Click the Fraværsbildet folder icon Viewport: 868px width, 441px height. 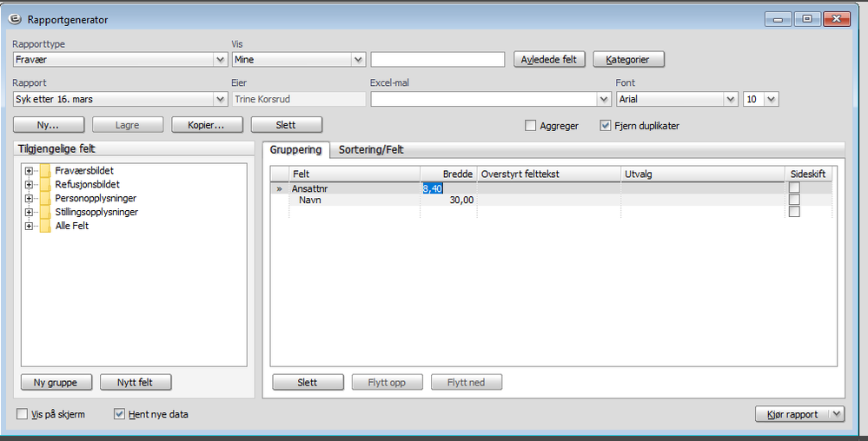pyautogui.click(x=45, y=171)
